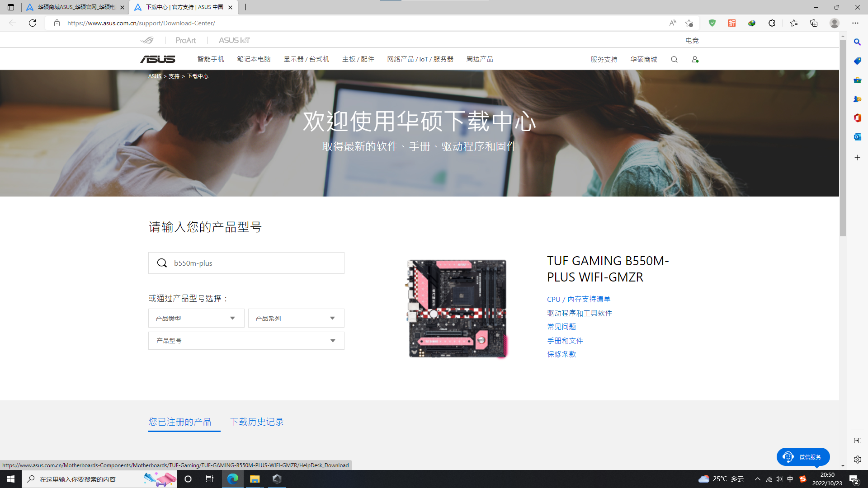Open the CPU / 内存支持清单 link

point(578,299)
